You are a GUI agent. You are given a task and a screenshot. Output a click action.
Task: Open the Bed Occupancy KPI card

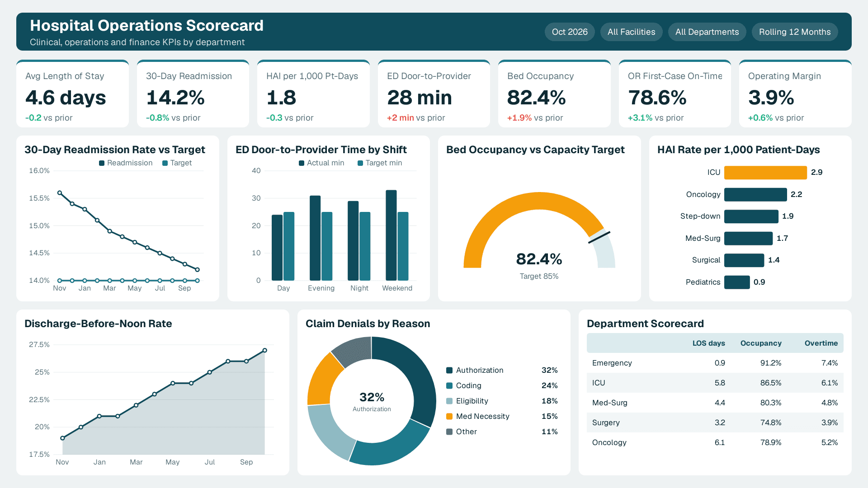click(x=554, y=94)
